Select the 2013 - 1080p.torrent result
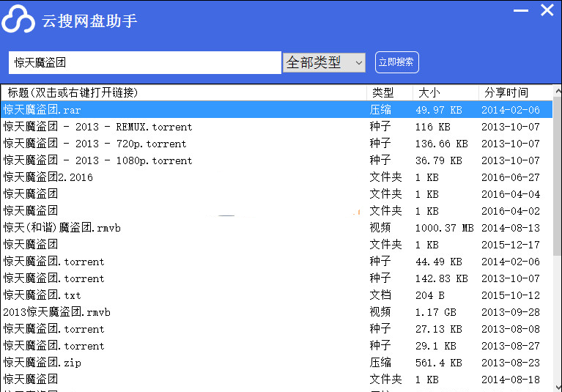562x392 pixels. pos(276,160)
